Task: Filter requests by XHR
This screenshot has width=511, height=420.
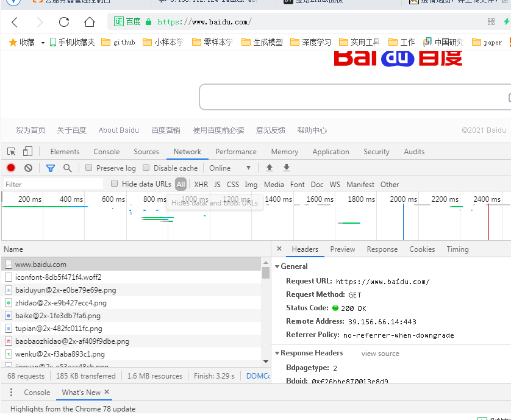Action: click(201, 185)
